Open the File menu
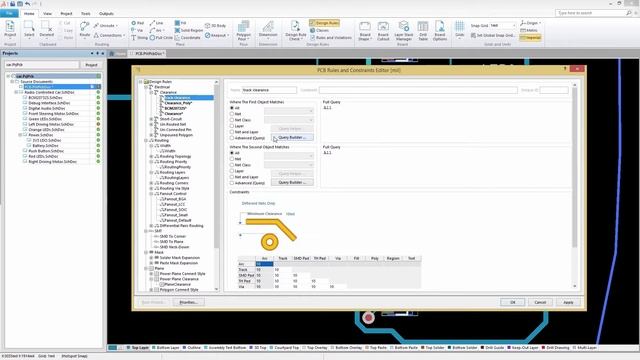Viewport: 640px width, 360px height. click(x=9, y=13)
